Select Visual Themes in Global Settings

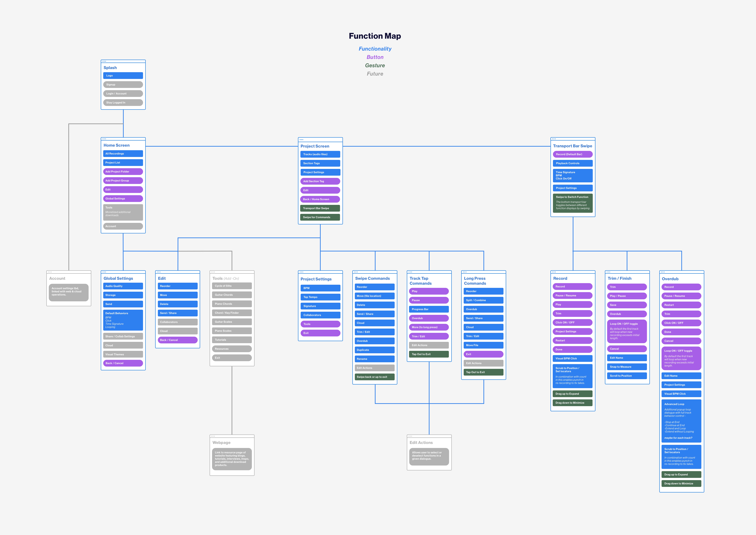point(123,354)
